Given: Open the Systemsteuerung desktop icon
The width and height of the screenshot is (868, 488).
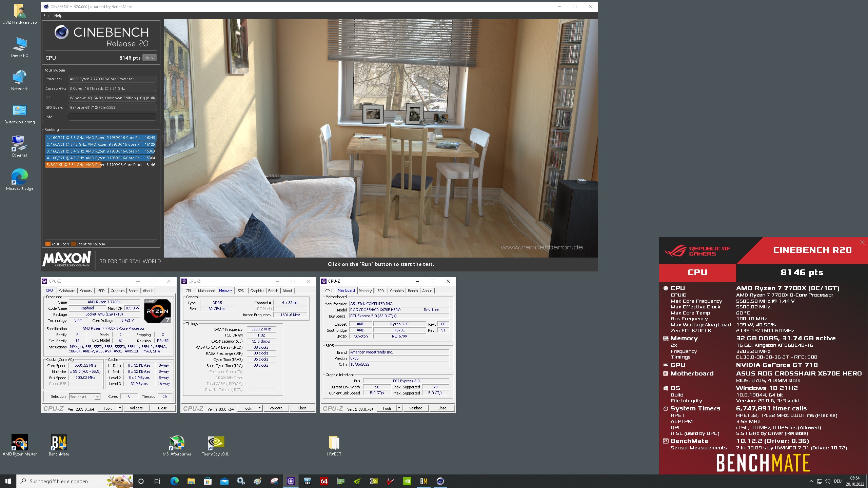Looking at the screenshot, I should (x=19, y=114).
